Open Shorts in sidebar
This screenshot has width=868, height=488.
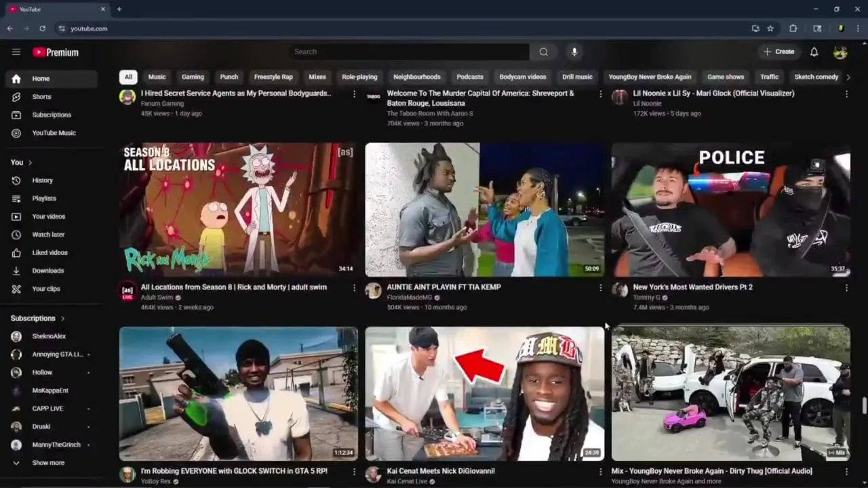click(x=51, y=97)
